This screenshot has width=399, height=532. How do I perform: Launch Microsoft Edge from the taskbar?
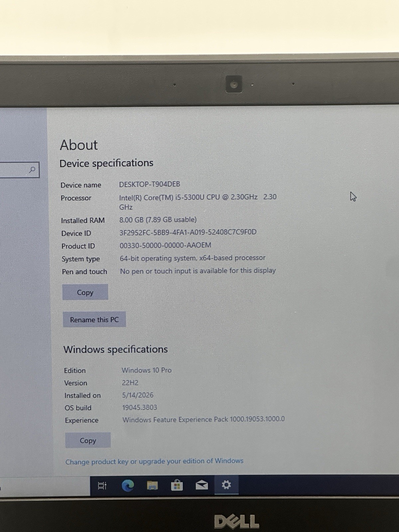pos(128,486)
